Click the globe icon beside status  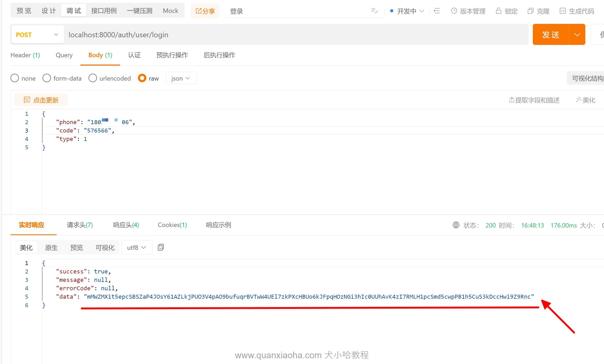[456, 225]
